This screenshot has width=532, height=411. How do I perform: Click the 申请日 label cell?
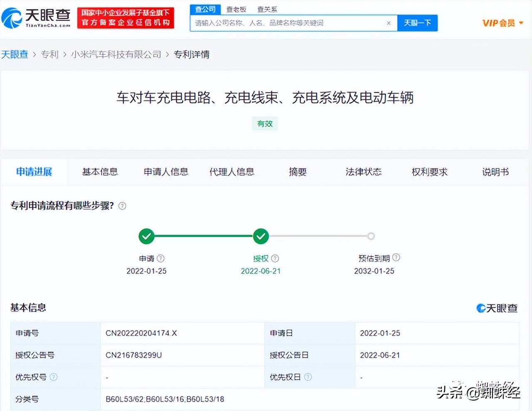(310, 333)
